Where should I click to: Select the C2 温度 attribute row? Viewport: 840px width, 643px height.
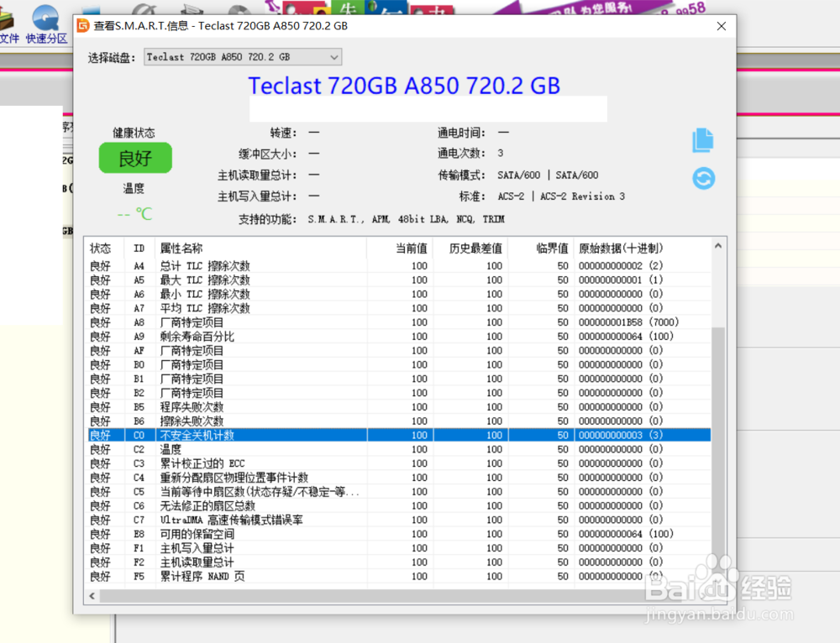point(399,449)
